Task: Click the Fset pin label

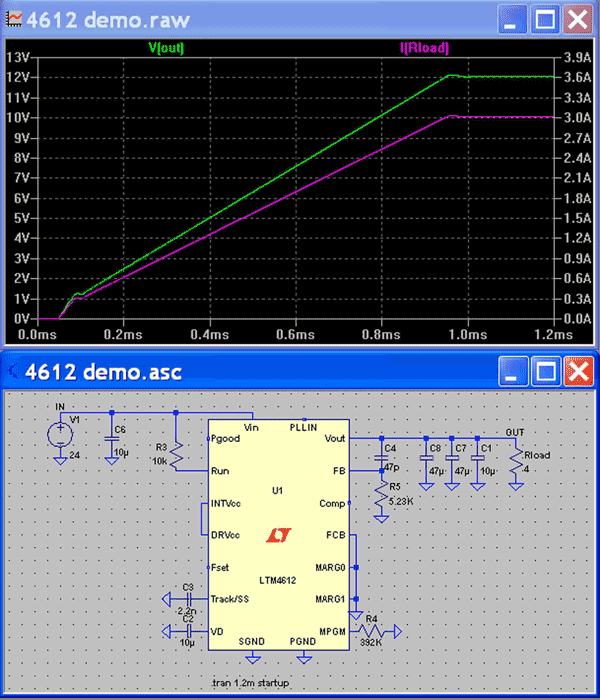Action: point(220,567)
